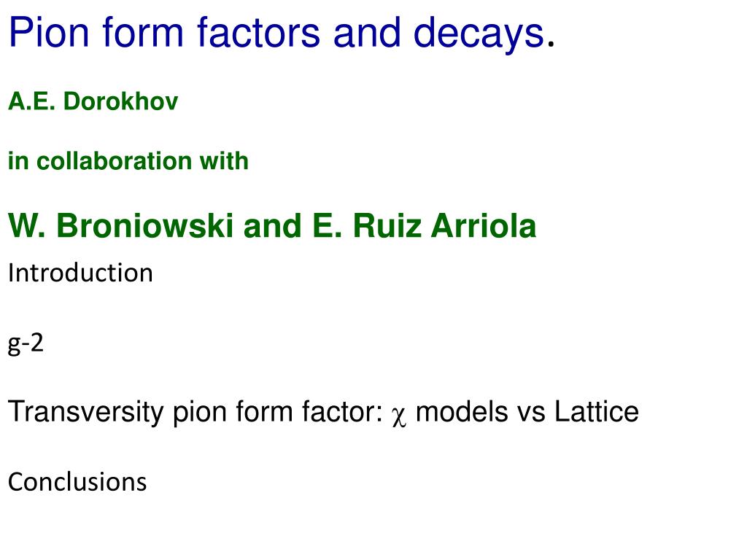This screenshot has height=560, width=747.
Task: Click the period ending the title
Action: pyautogui.click(x=551, y=43)
